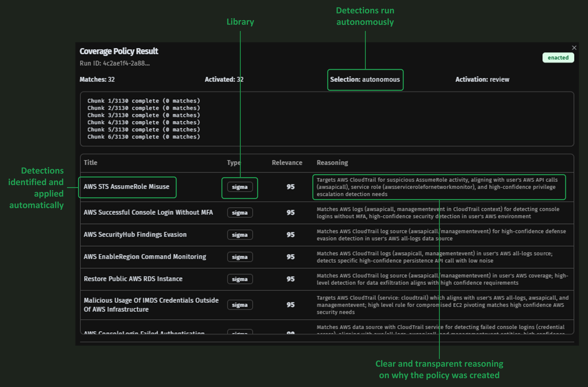Viewport: 588px width, 387px height.
Task: Close the Coverage Policy Result dialog
Action: pyautogui.click(x=574, y=48)
